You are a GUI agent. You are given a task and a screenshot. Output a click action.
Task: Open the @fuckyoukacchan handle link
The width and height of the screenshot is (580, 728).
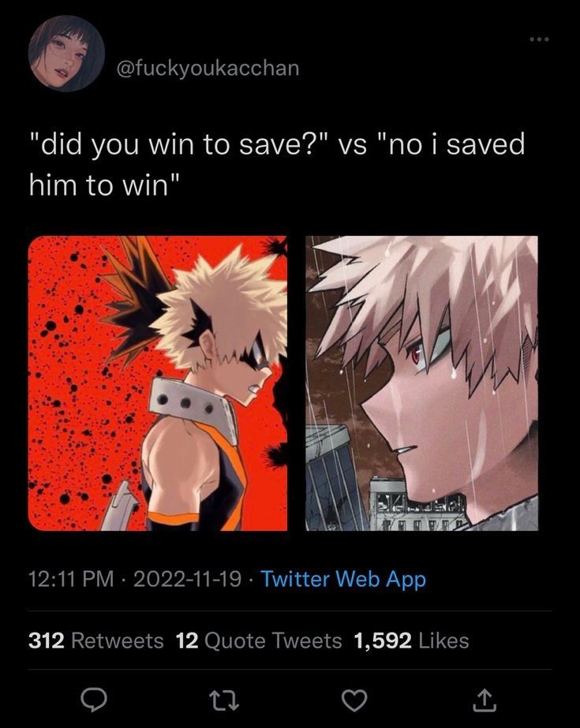pos(208,69)
